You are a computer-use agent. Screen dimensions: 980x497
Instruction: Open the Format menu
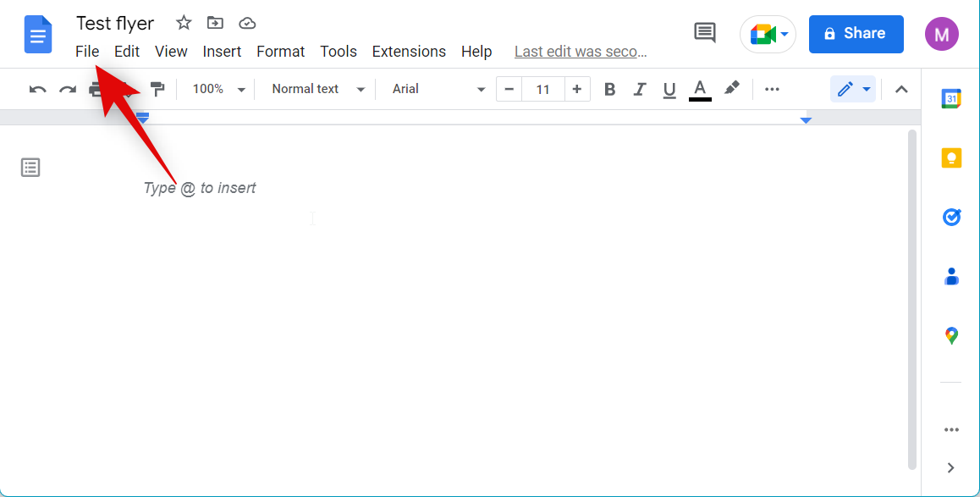click(x=280, y=52)
